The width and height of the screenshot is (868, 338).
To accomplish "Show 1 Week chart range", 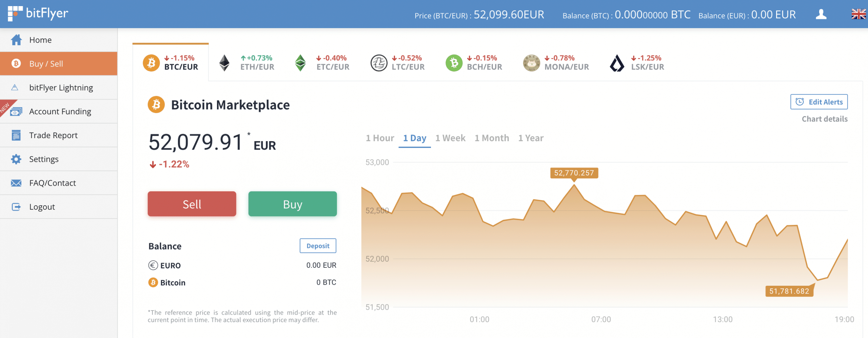I will point(450,138).
